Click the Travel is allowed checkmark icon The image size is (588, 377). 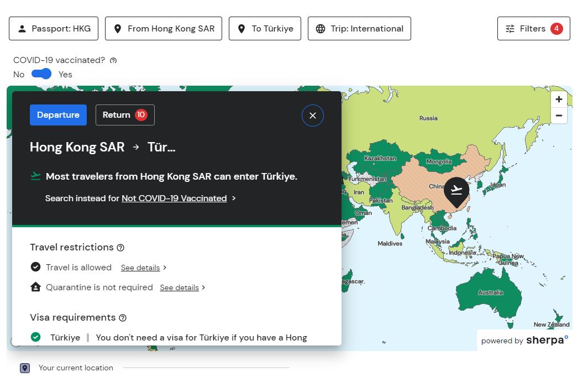(35, 266)
